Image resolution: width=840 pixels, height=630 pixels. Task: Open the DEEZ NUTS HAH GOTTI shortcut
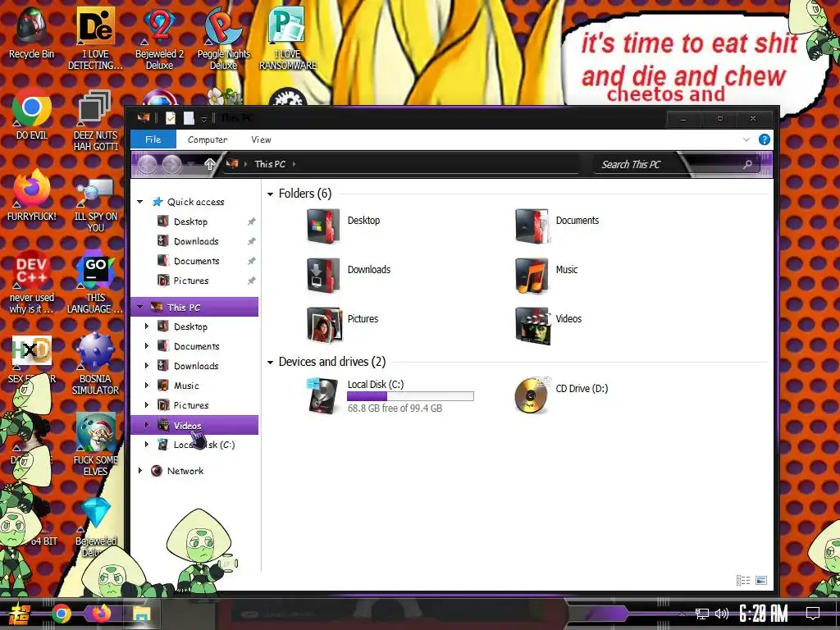pyautogui.click(x=95, y=121)
